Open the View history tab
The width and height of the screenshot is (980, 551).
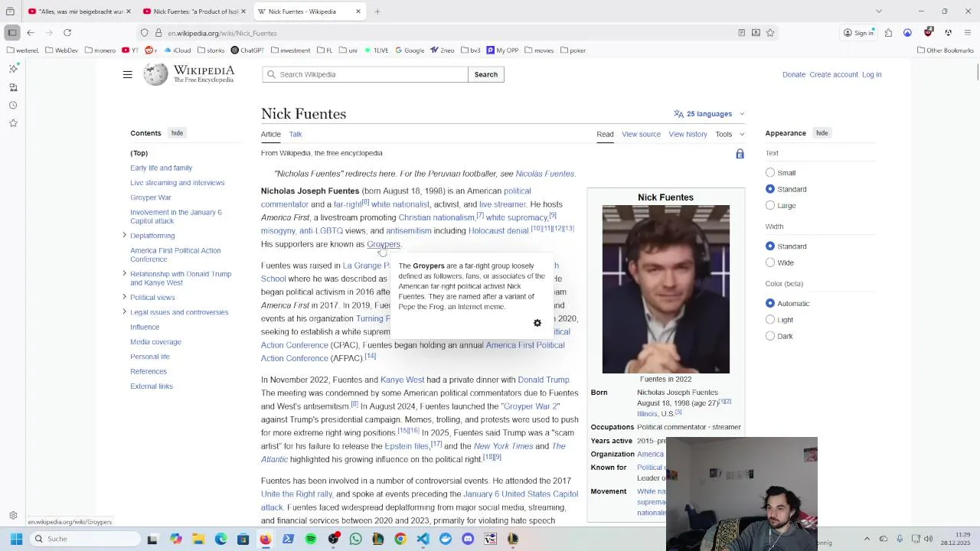tap(688, 134)
